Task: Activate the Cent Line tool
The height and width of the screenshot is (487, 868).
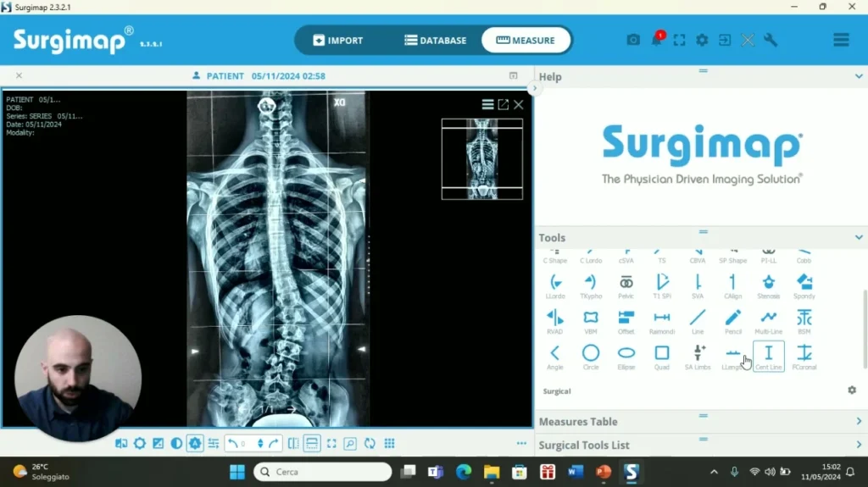Action: 768,357
